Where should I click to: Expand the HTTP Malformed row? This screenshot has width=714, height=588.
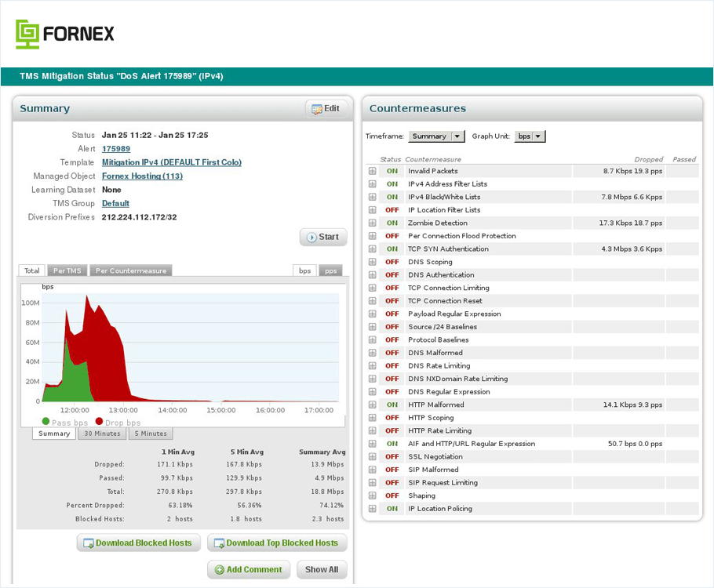pos(373,405)
